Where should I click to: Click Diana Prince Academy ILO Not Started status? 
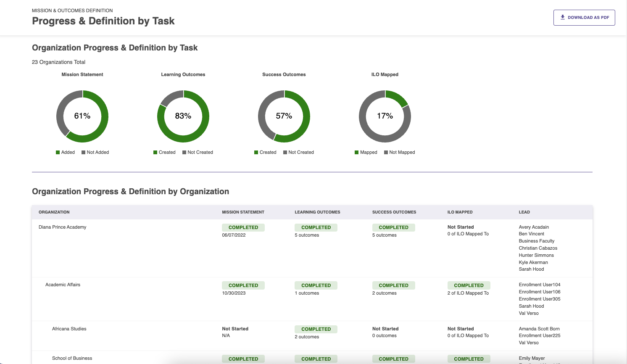point(461,227)
